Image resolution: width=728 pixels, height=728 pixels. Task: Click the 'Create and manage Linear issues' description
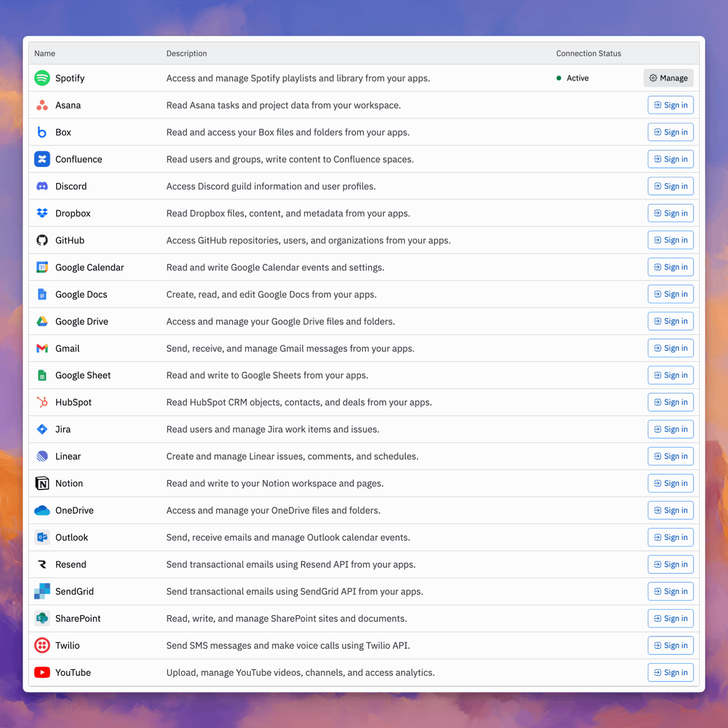[292, 456]
